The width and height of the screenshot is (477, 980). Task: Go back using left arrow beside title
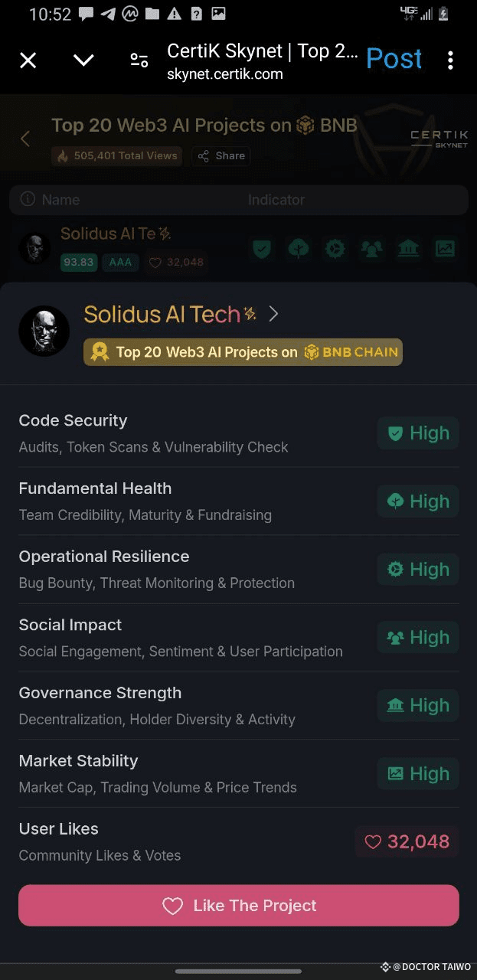25,139
